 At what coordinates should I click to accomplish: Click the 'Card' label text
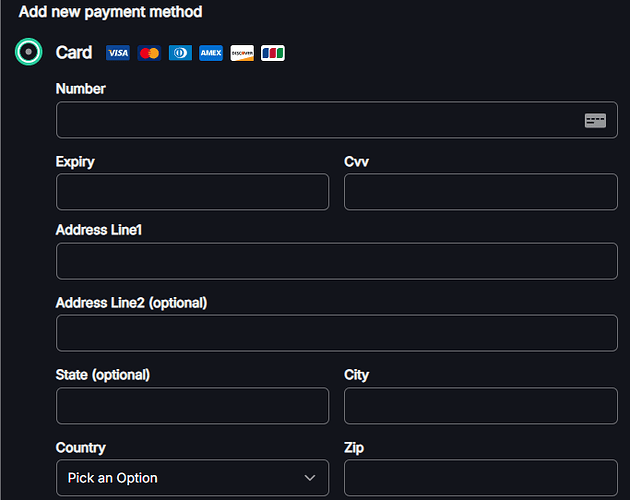tap(74, 53)
